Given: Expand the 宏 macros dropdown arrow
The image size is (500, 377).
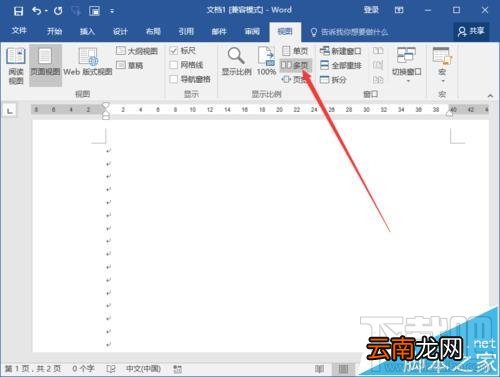Looking at the screenshot, I should (x=443, y=81).
